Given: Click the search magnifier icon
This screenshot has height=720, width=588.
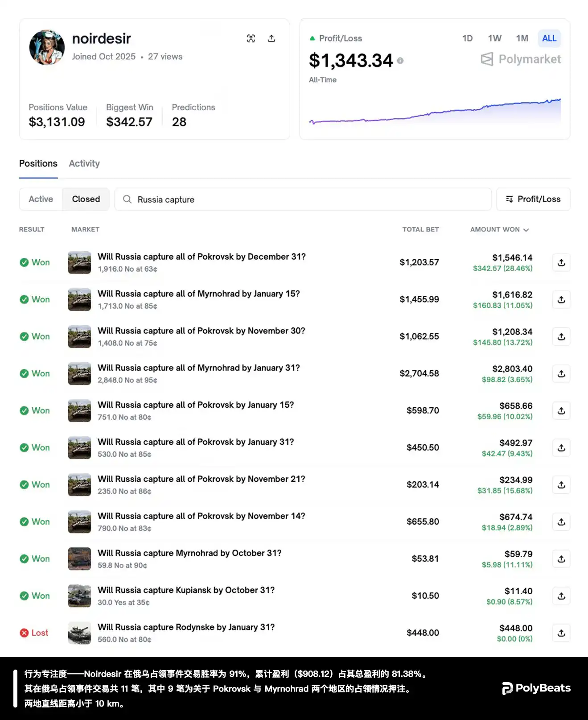Looking at the screenshot, I should pos(127,199).
